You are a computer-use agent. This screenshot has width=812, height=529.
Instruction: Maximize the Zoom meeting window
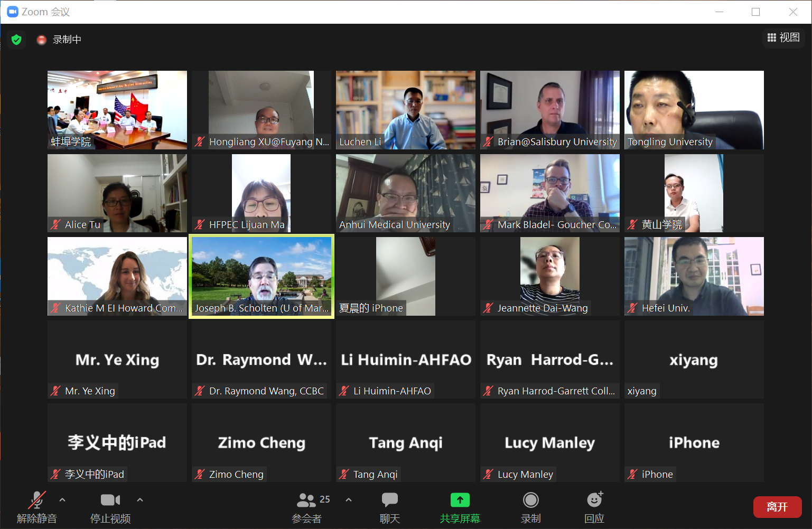pos(755,12)
